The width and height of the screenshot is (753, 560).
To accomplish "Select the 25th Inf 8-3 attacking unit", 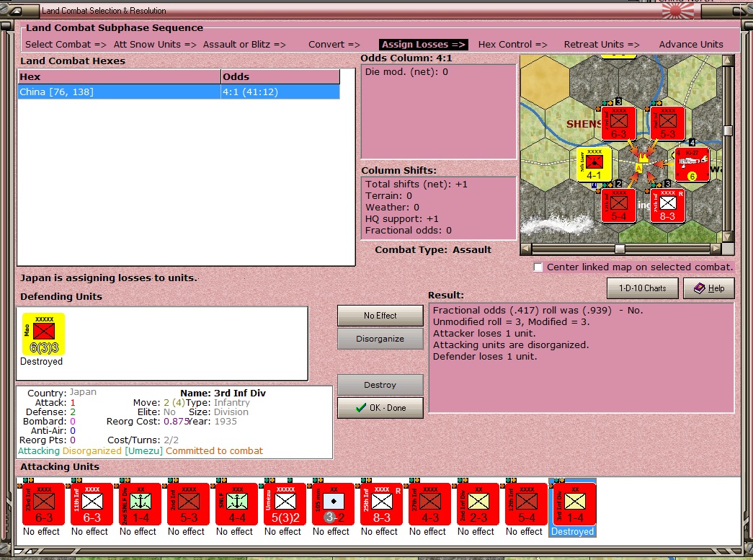I will pos(381,505).
